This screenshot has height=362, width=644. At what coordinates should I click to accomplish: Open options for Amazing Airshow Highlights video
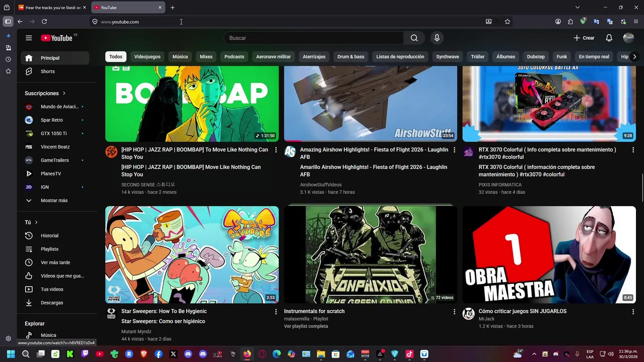[x=454, y=150]
